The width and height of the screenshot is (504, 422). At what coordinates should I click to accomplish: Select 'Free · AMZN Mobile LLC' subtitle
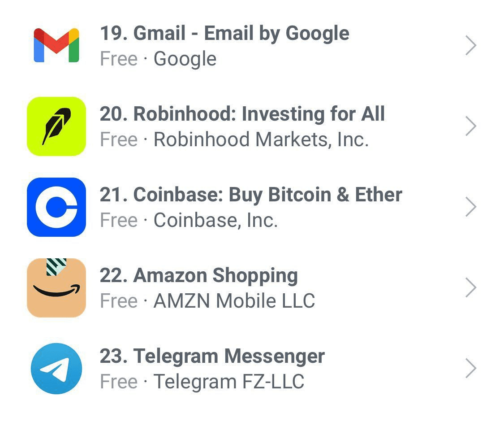click(207, 301)
